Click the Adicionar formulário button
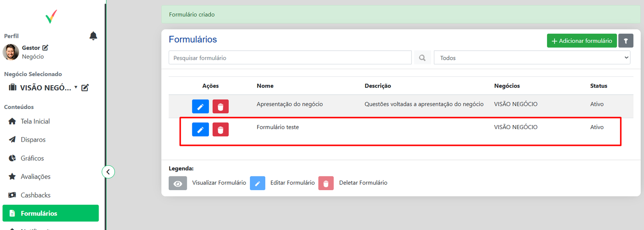Image resolution: width=644 pixels, height=230 pixels. point(581,41)
